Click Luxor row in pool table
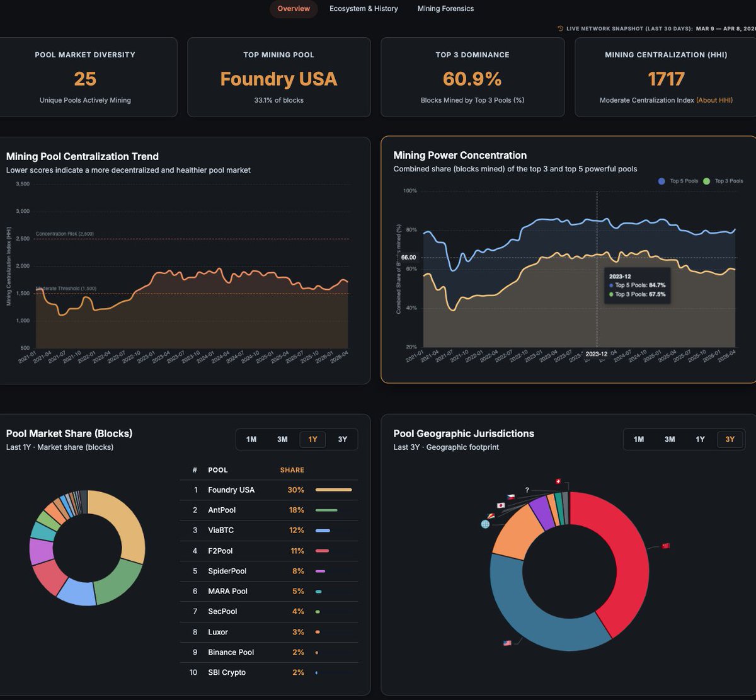 coord(269,632)
